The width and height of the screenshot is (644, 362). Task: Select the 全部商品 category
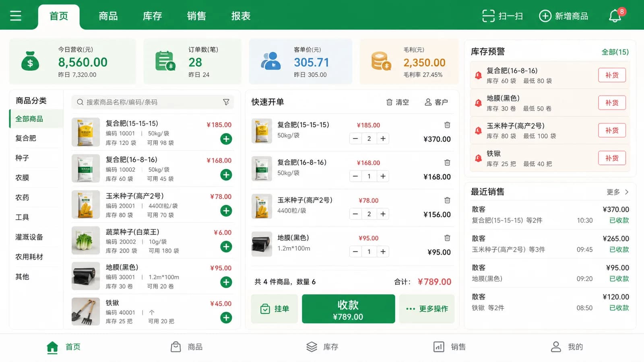(x=36, y=119)
